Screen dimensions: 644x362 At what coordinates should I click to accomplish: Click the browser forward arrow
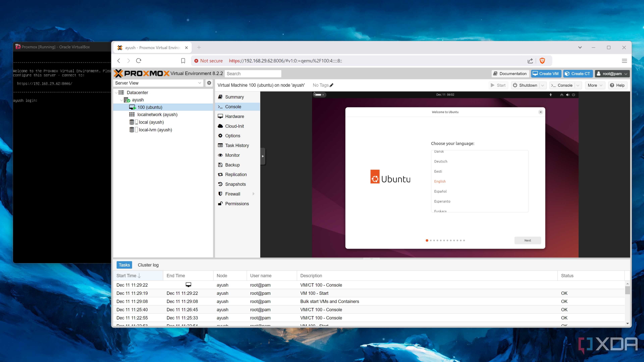(x=128, y=61)
